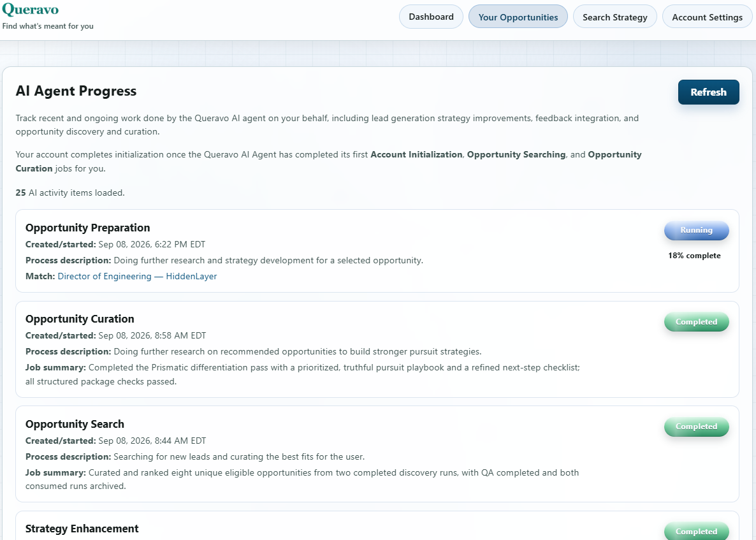The image size is (756, 540).
Task: Click '25 AI activity items loaded' text
Action: click(x=70, y=193)
